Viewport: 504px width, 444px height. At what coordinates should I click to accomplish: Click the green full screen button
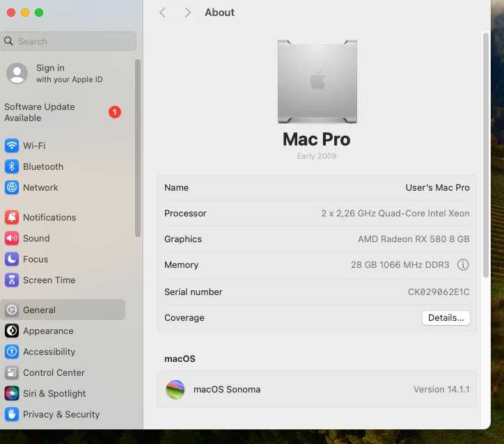tap(39, 13)
